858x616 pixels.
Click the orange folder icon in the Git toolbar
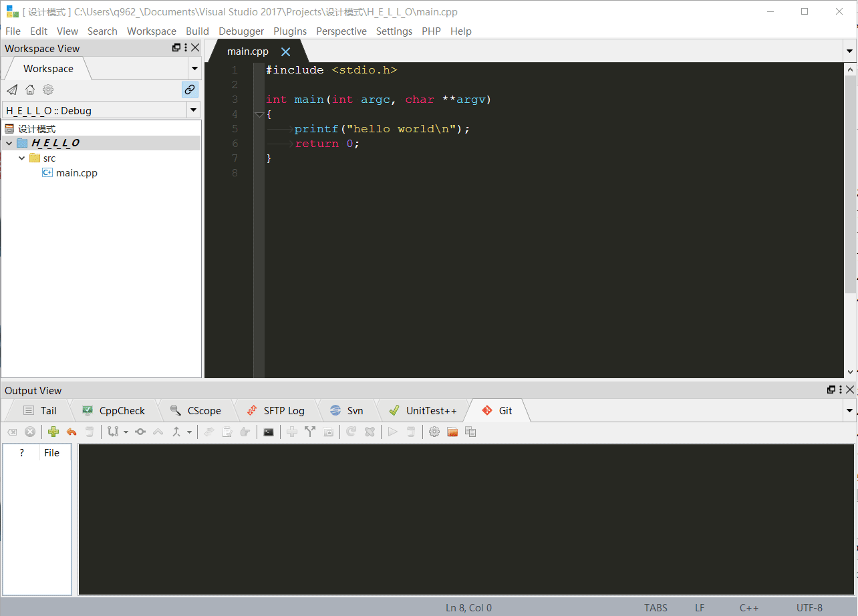(452, 431)
